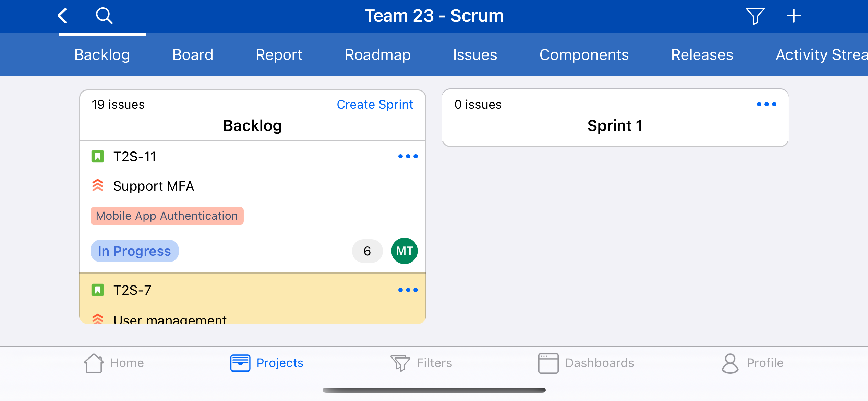Switch to the Roadmap tab
Viewport: 868px width, 401px height.
tap(377, 55)
